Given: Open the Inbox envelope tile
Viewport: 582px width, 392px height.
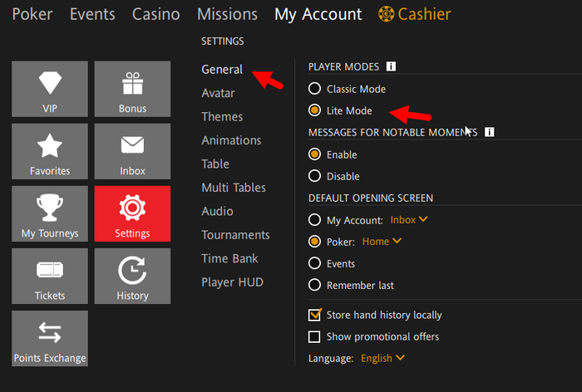Looking at the screenshot, I should coord(132,151).
